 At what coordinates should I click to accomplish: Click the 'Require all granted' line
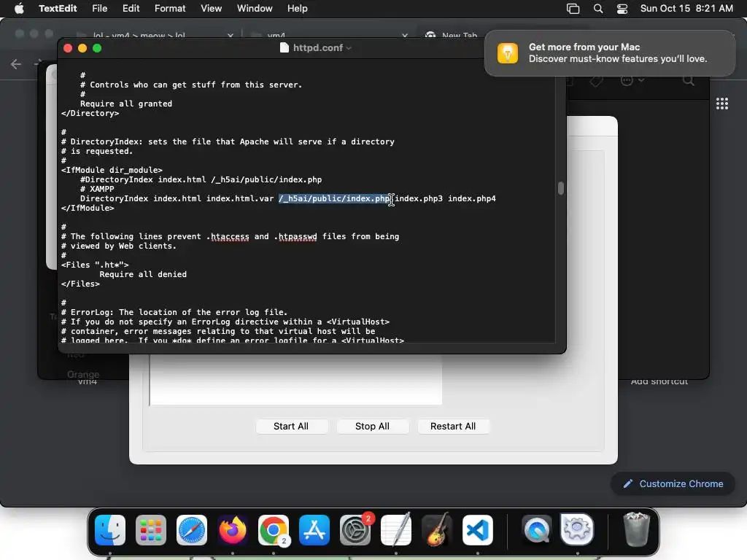click(x=126, y=104)
